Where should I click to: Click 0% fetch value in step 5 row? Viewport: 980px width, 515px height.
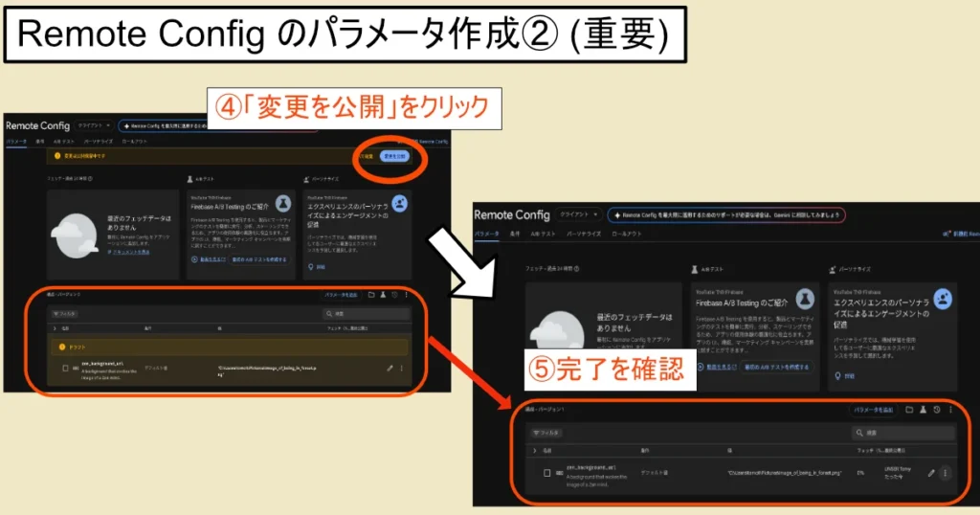(x=860, y=473)
